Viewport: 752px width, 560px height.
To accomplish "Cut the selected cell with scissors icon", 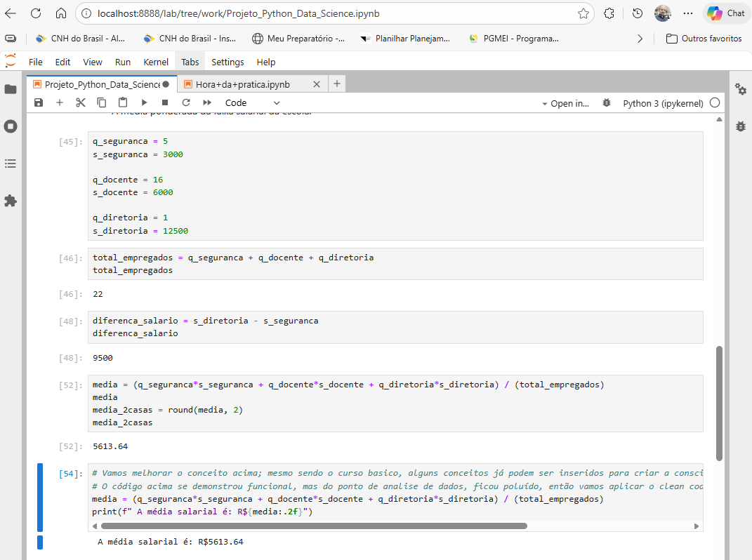I will (x=81, y=102).
